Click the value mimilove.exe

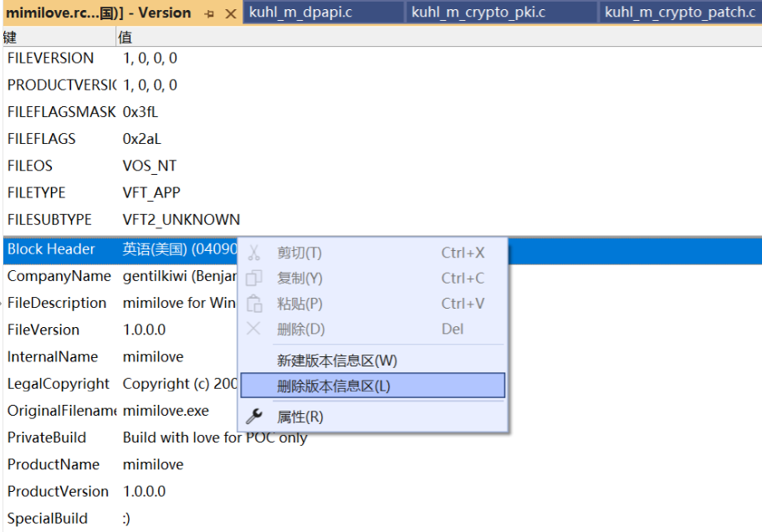coord(166,411)
